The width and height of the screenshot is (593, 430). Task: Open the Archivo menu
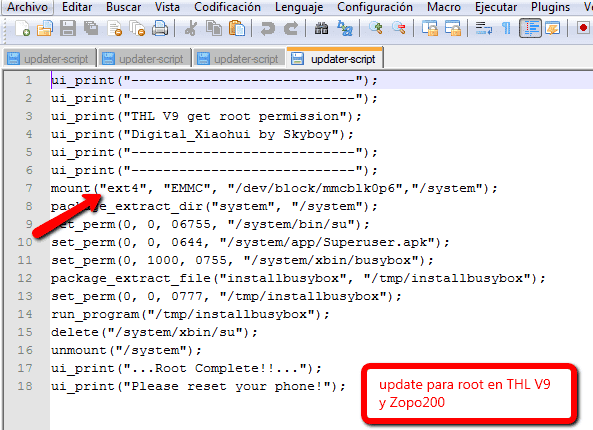tap(28, 7)
